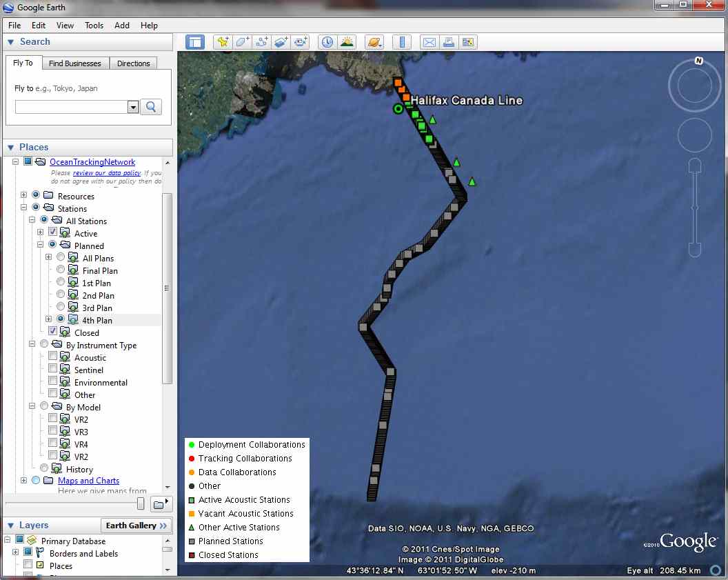This screenshot has height=580, width=728.
Task: Email the current view
Action: click(429, 42)
